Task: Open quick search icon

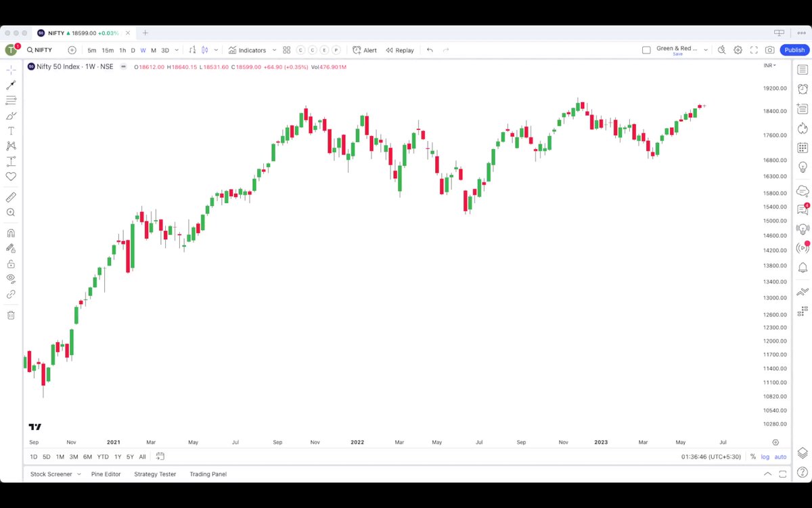Action: pyautogui.click(x=721, y=50)
